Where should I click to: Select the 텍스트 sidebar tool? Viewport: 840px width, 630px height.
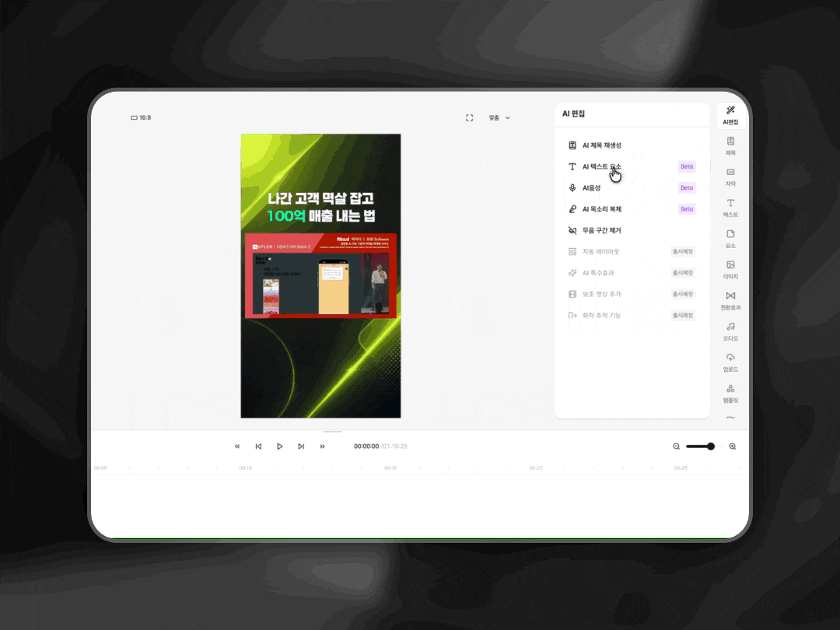pos(730,208)
